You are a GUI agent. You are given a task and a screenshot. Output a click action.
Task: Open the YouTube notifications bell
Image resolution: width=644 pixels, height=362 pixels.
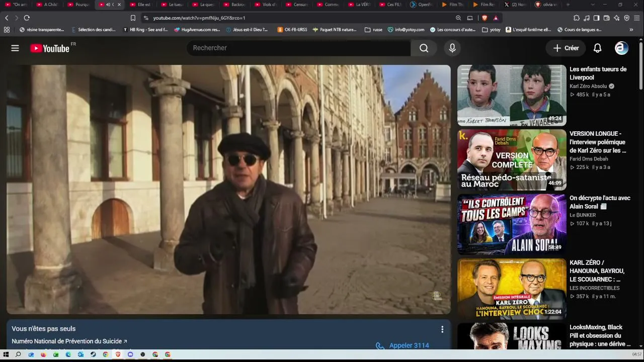598,48
